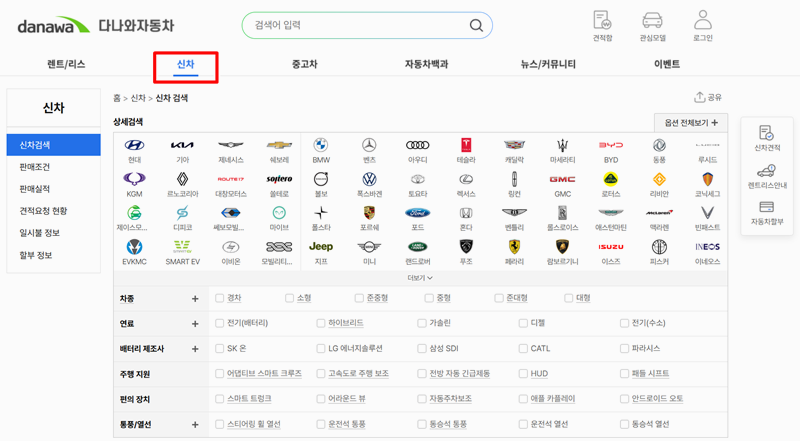This screenshot has width=800, height=441.
Task: Select the Lexus brand logo
Action: (x=466, y=179)
